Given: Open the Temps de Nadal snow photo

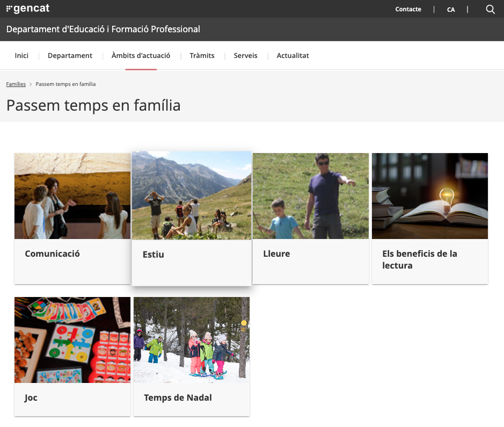Looking at the screenshot, I should click(191, 339).
